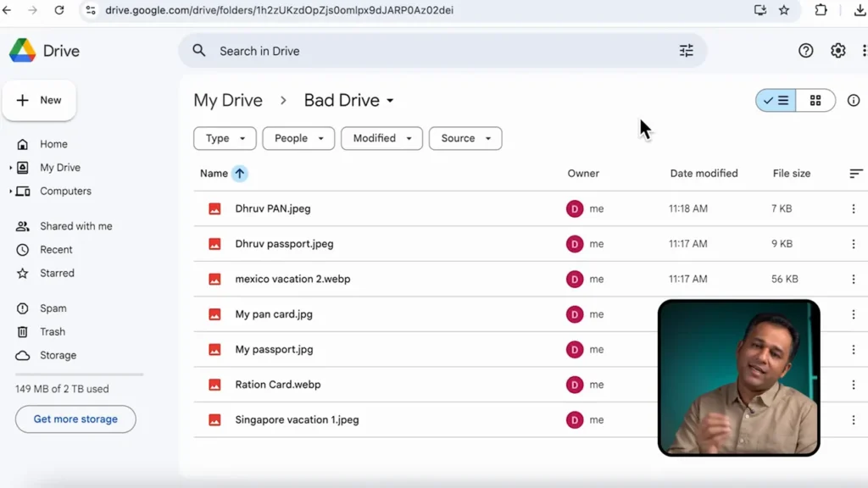Switch to grid view layout

[815, 100]
